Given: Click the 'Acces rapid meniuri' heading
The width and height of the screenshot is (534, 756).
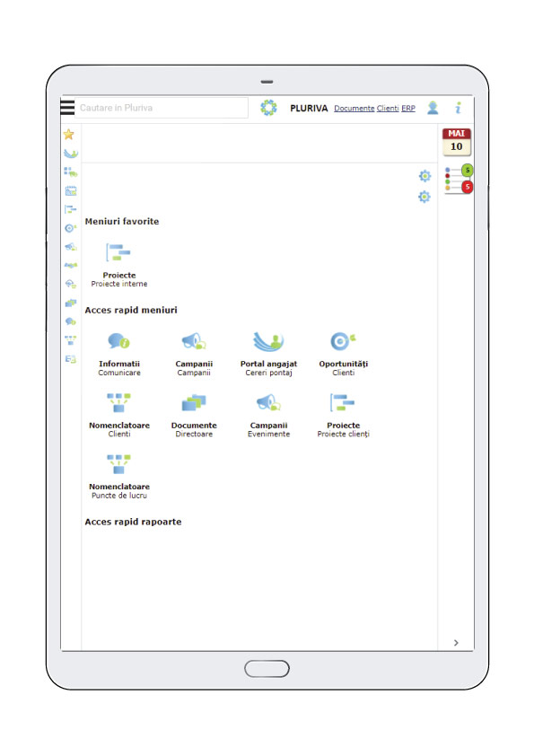Looking at the screenshot, I should tap(131, 310).
